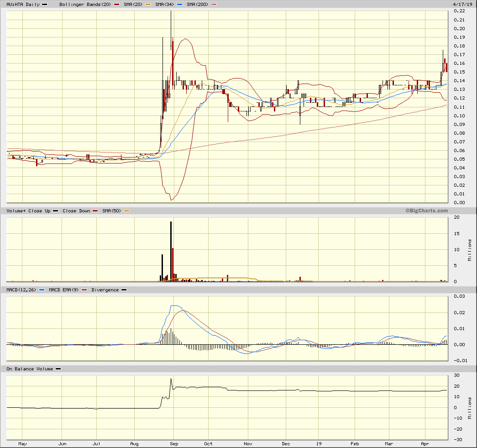Click the Nov month label

[248, 444]
